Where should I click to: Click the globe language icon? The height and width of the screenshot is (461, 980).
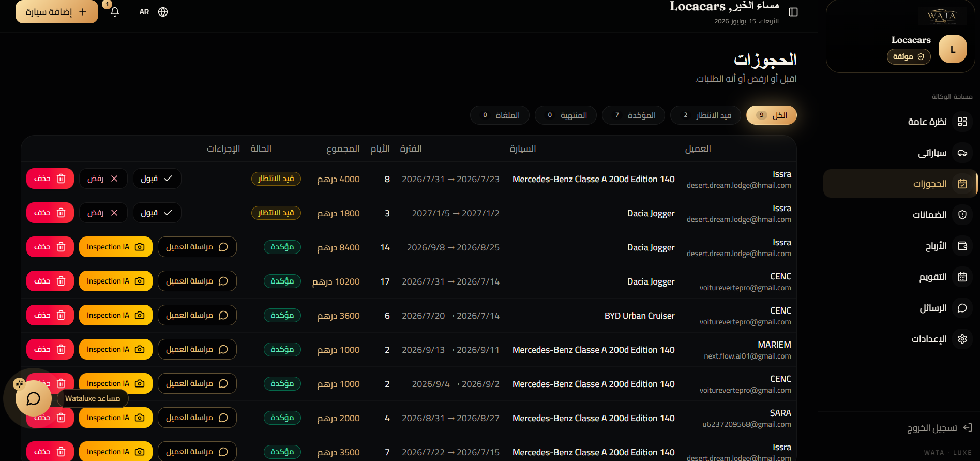(163, 12)
